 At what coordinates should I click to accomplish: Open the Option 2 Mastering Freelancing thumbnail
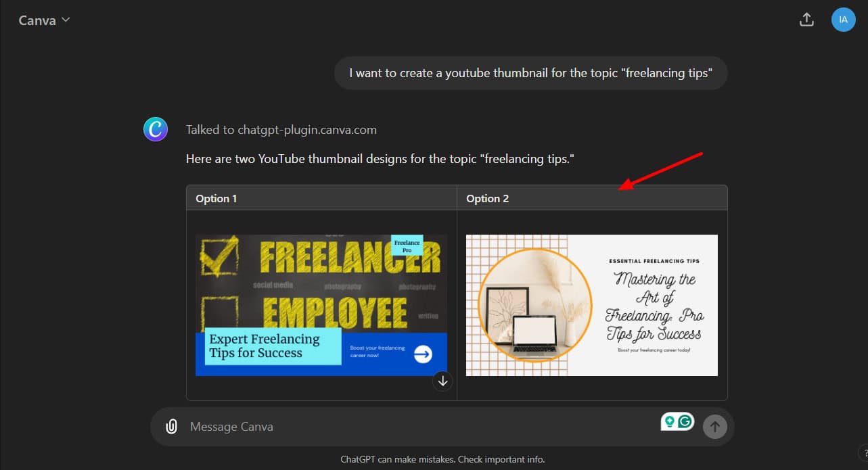(x=591, y=305)
